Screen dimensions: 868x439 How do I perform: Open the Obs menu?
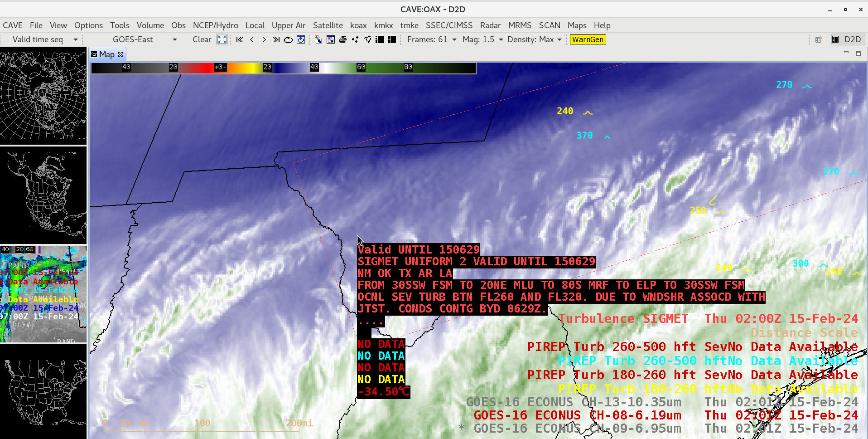pyautogui.click(x=178, y=25)
